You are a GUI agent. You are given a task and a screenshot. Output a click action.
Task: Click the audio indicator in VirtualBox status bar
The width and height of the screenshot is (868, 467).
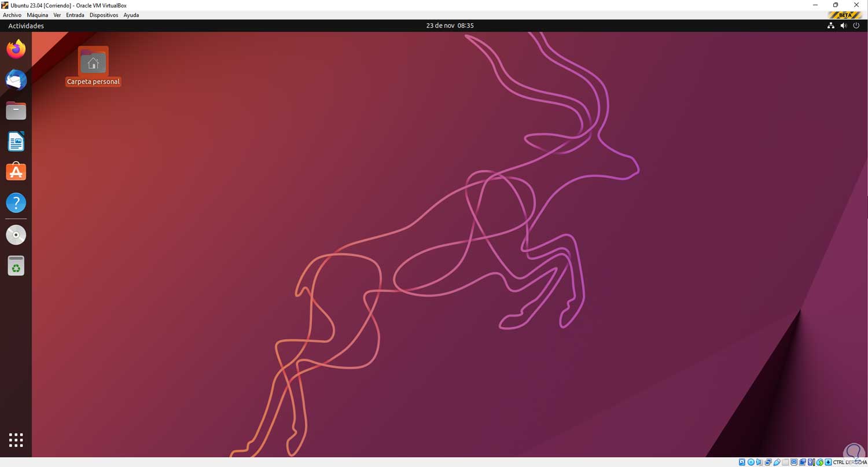point(759,462)
